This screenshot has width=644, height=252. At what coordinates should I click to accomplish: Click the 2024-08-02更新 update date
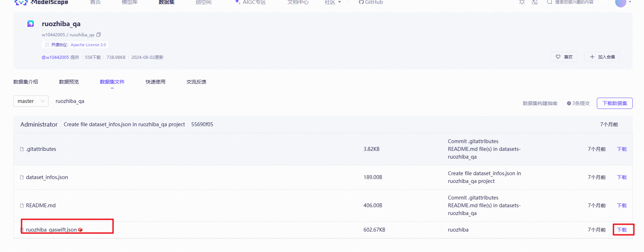tap(147, 57)
